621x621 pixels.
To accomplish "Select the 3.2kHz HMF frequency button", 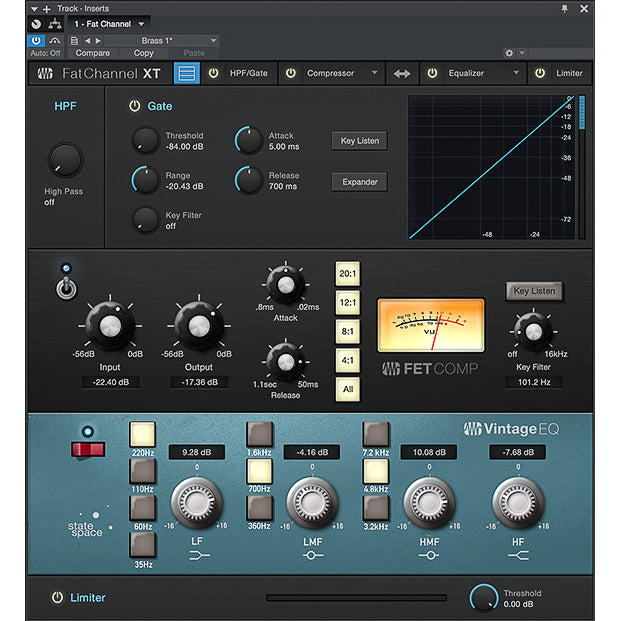I will [x=376, y=508].
